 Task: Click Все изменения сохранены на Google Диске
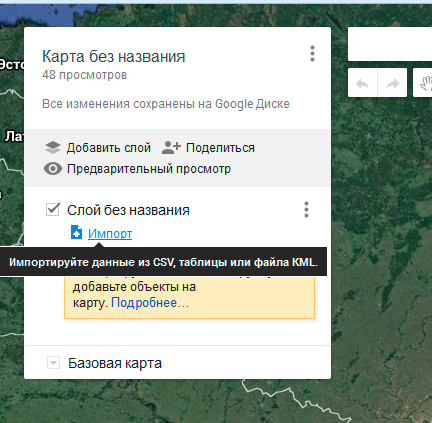pyautogui.click(x=166, y=104)
